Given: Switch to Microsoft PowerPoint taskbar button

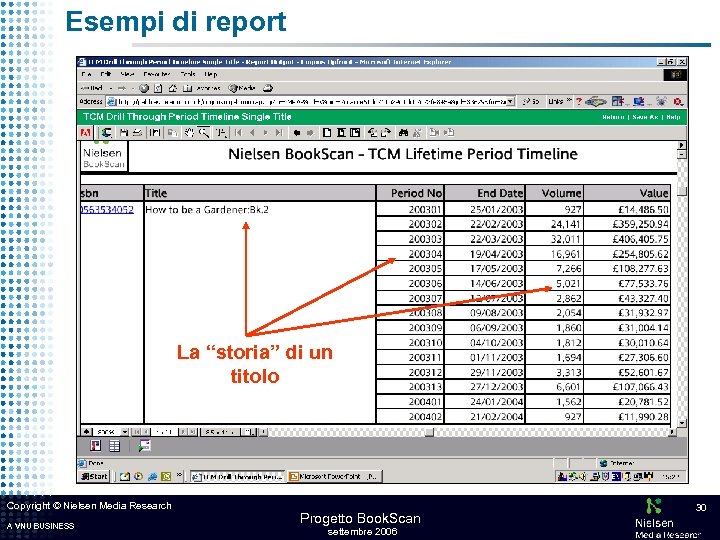Looking at the screenshot, I should pyautogui.click(x=335, y=477).
